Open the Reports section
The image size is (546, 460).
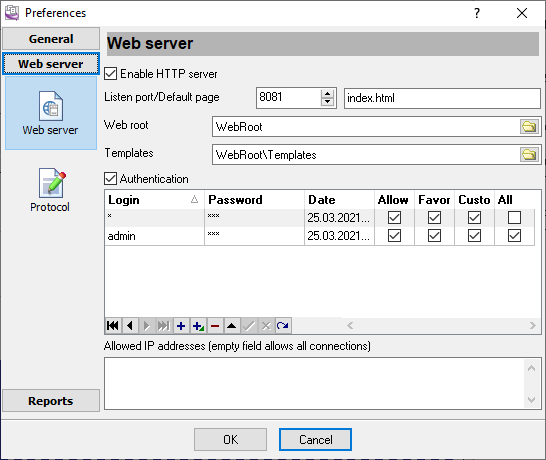(x=51, y=400)
